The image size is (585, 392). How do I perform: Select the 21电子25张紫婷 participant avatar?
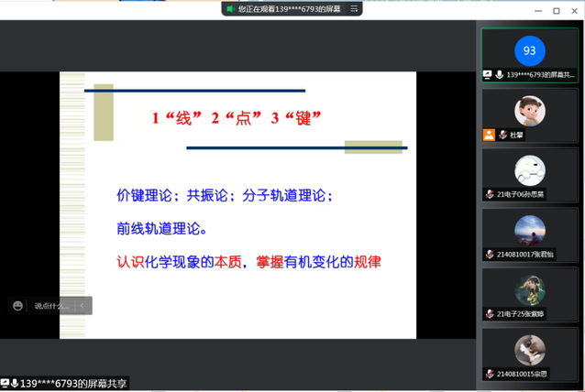pos(530,289)
